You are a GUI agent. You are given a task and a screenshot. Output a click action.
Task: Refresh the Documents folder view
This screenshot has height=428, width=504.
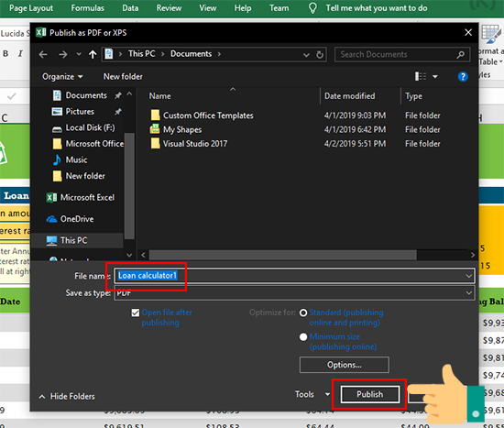[320, 54]
